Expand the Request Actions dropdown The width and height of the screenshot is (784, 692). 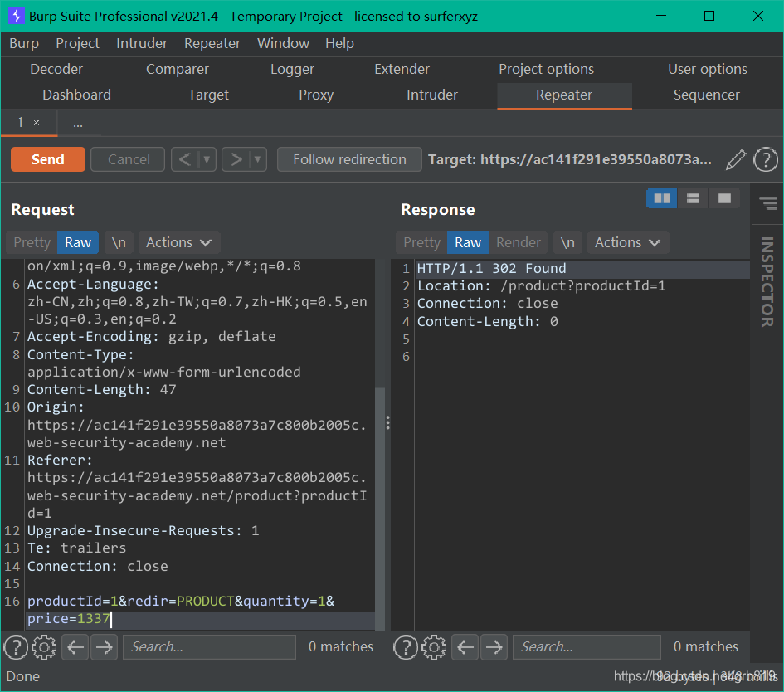pos(178,242)
